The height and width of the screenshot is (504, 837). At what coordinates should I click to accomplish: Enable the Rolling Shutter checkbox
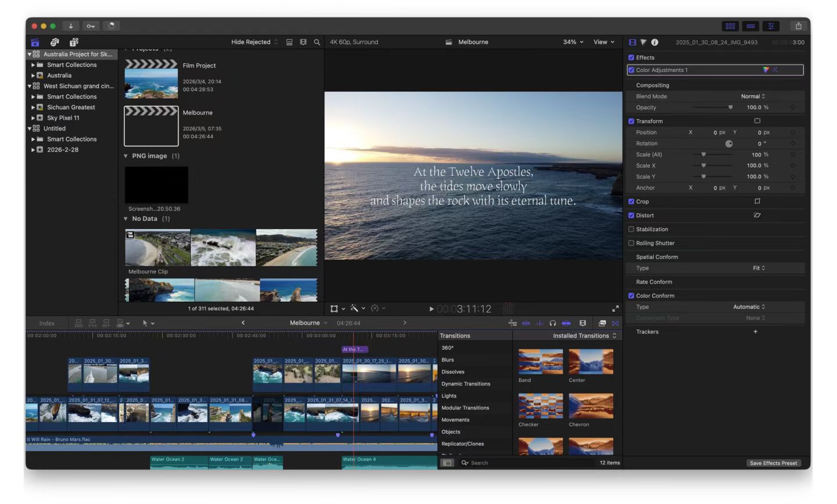(x=631, y=243)
